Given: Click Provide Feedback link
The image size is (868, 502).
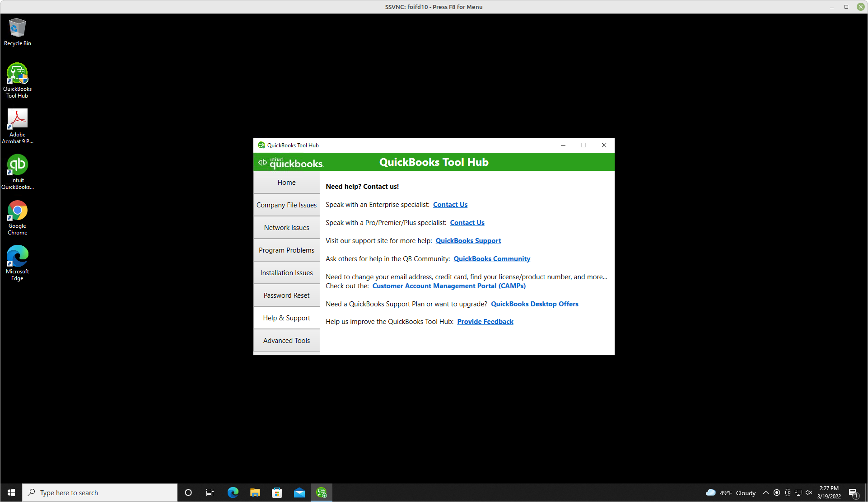Looking at the screenshot, I should (485, 322).
